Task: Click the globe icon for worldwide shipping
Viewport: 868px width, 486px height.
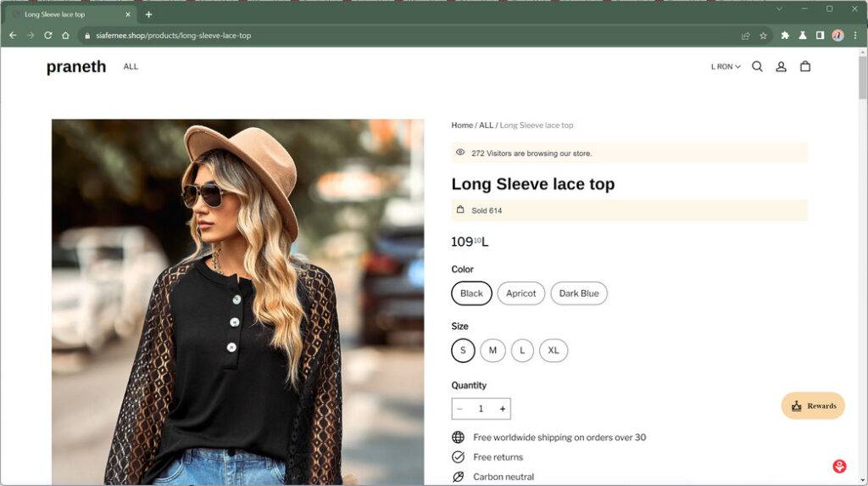Action: [458, 438]
